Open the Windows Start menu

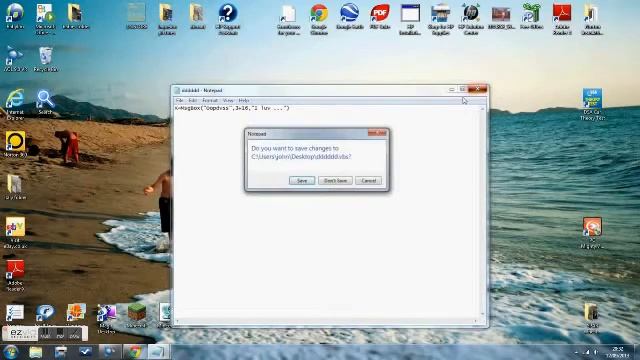(11, 352)
